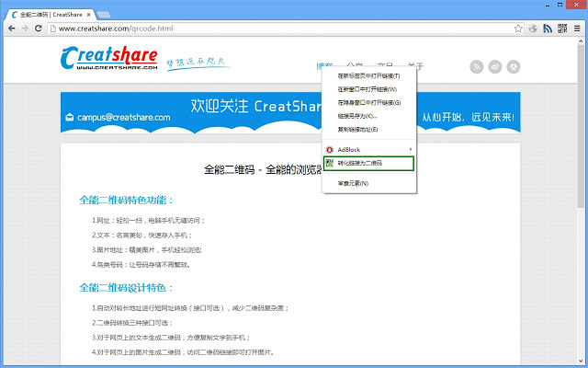The width and height of the screenshot is (588, 368).
Task: Open a new tab with the new-tab button
Action: (104, 15)
